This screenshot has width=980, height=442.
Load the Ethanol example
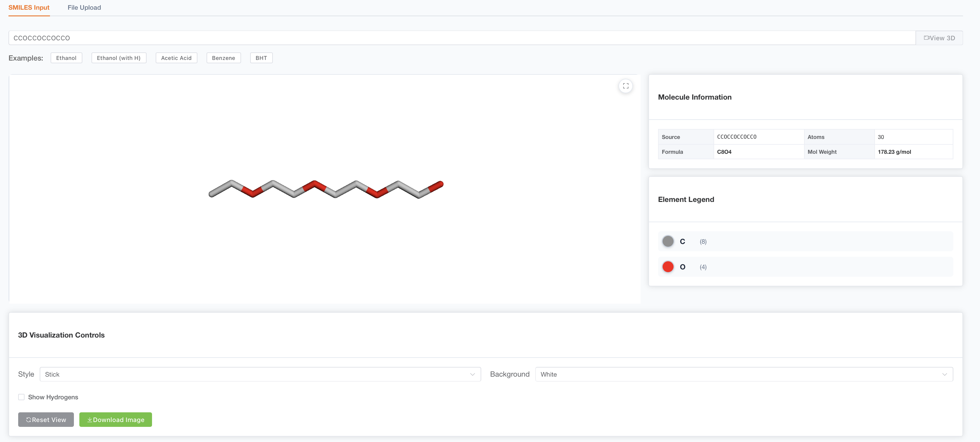coord(66,58)
